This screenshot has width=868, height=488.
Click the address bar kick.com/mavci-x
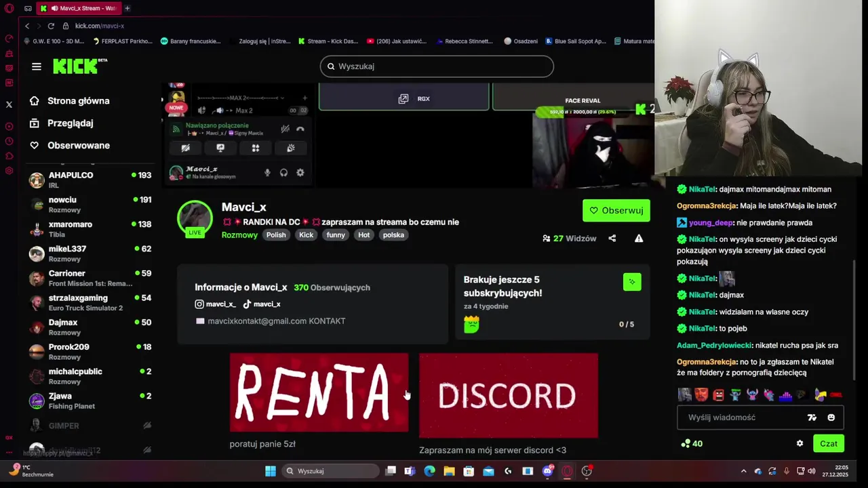100,26
